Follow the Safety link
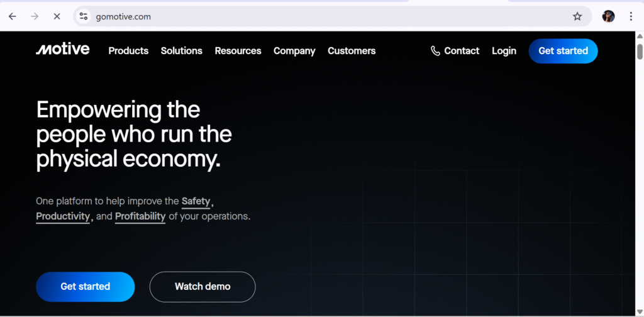The width and height of the screenshot is (644, 317). [196, 202]
